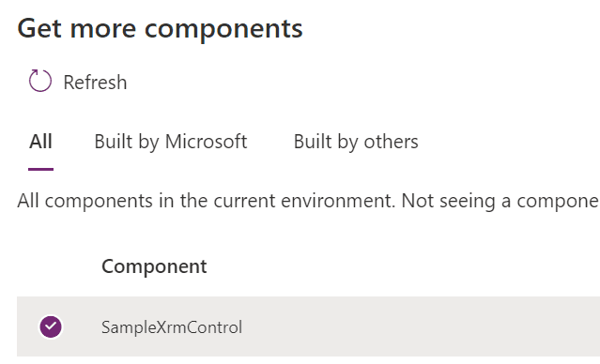Select the All tab

pos(40,142)
